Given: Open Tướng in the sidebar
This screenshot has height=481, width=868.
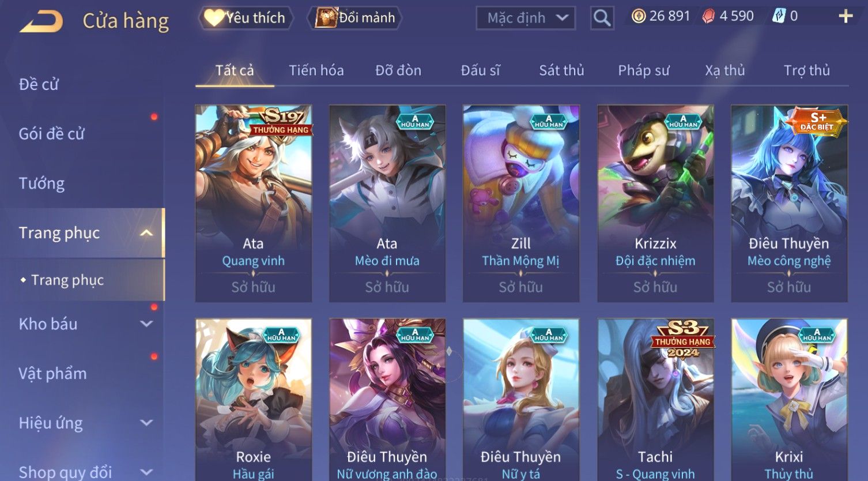Looking at the screenshot, I should 41,183.
